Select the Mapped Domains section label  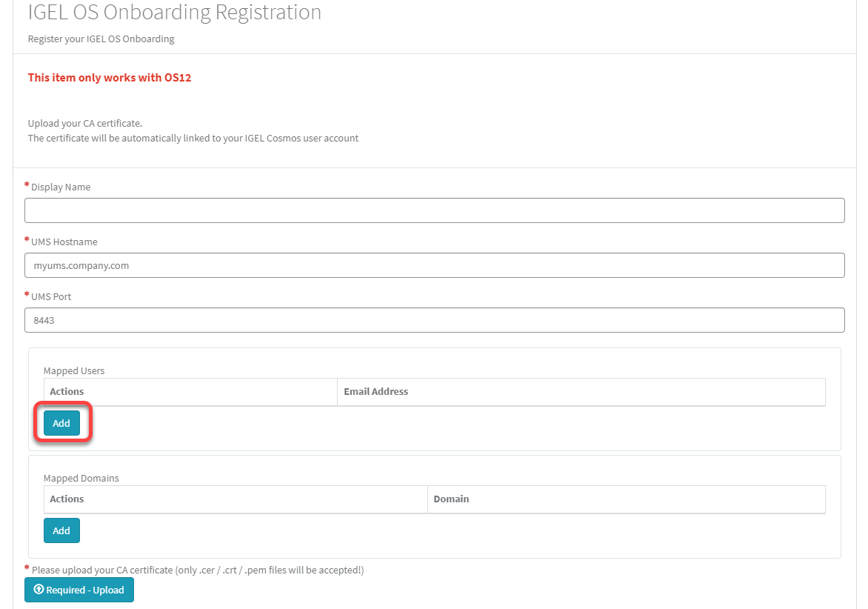pyautogui.click(x=80, y=478)
